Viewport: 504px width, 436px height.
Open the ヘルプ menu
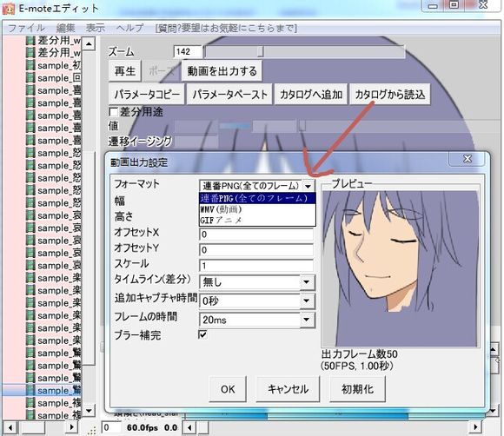click(129, 29)
